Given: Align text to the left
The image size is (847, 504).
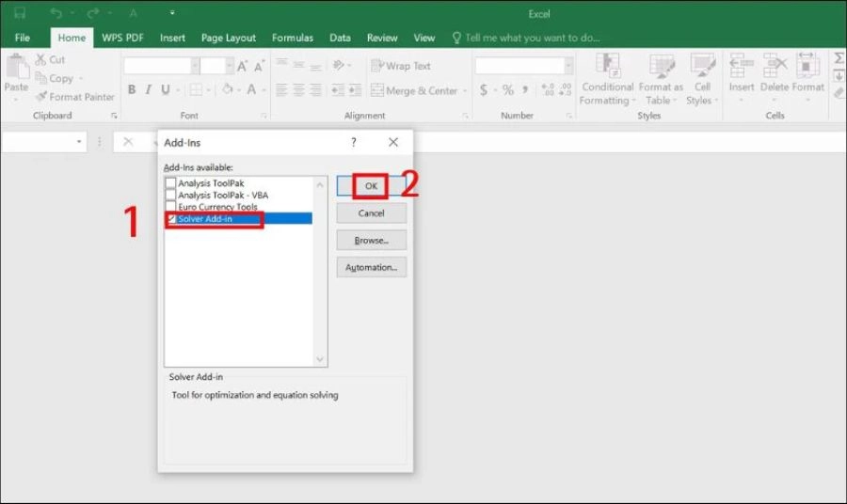Looking at the screenshot, I should pos(281,89).
